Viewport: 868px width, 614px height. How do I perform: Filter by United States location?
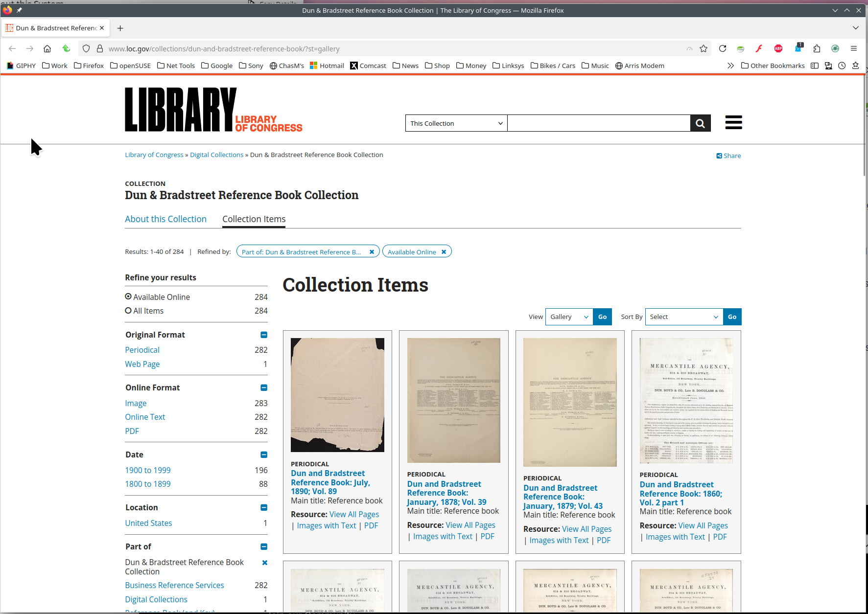pos(148,523)
